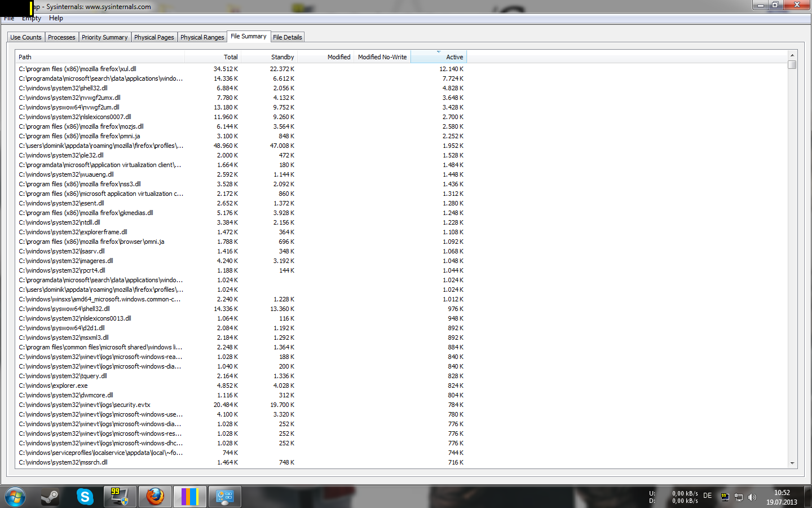Image resolution: width=812 pixels, height=508 pixels.
Task: Select the explorerframe.dll row
Action: click(241, 232)
